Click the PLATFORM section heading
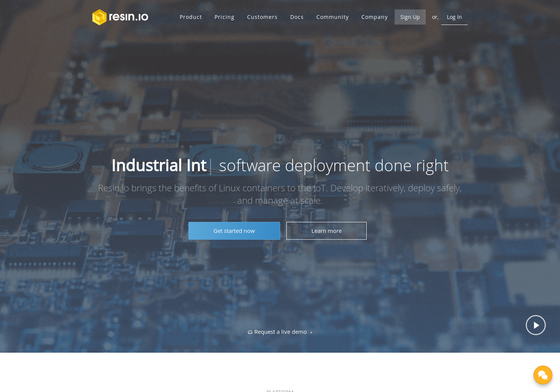560x392 pixels. click(280, 390)
